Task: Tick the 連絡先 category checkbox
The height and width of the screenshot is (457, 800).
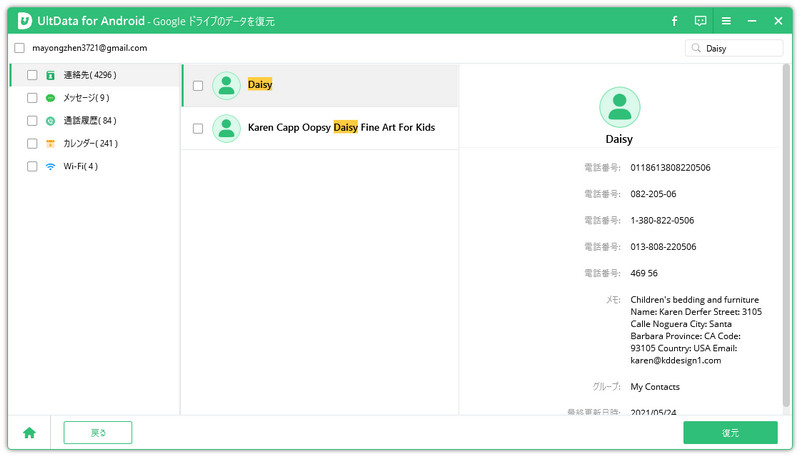Action: [x=32, y=75]
